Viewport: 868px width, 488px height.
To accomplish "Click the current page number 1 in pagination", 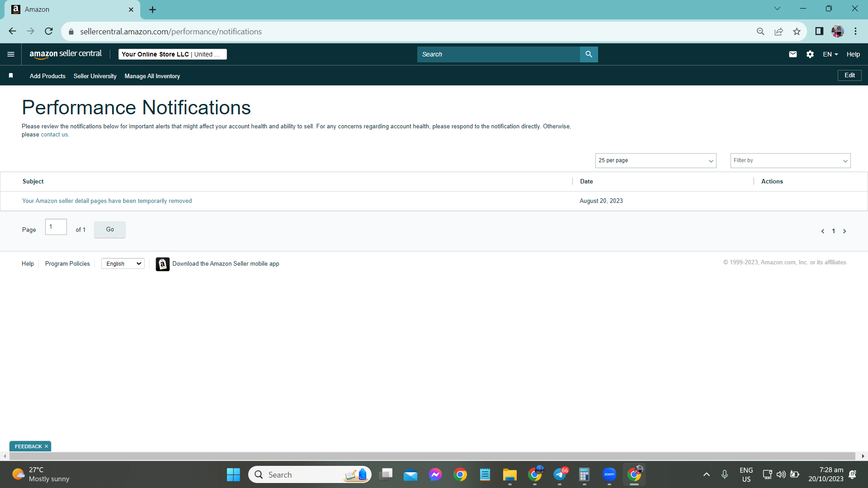I will [x=834, y=231].
